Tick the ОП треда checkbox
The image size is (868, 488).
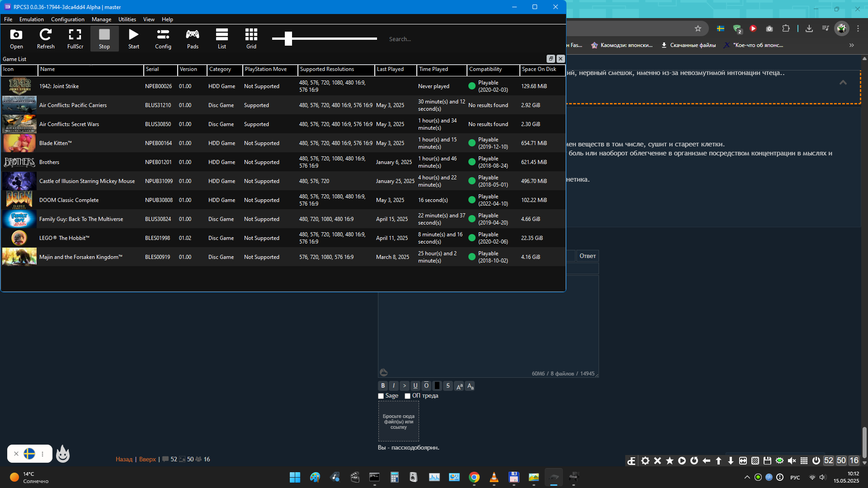408,396
